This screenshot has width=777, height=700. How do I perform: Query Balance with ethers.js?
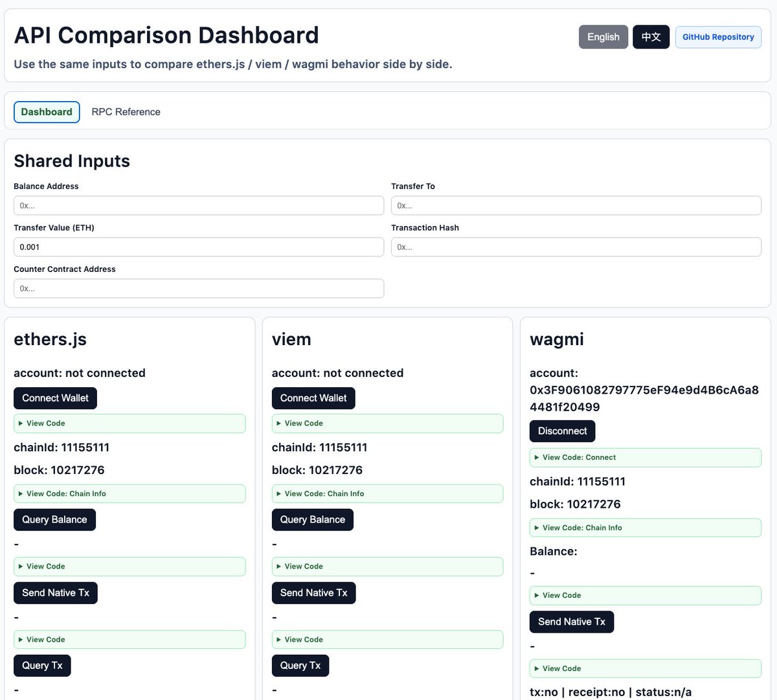tap(54, 520)
